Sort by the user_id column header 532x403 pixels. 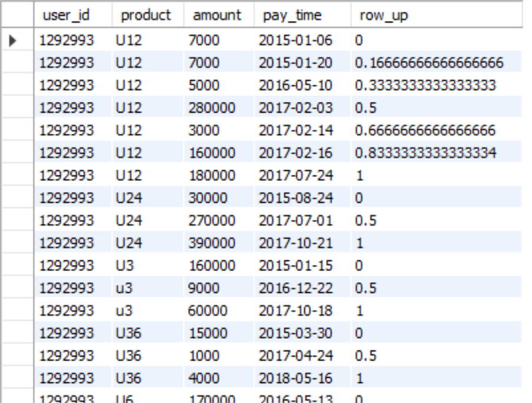(x=73, y=15)
